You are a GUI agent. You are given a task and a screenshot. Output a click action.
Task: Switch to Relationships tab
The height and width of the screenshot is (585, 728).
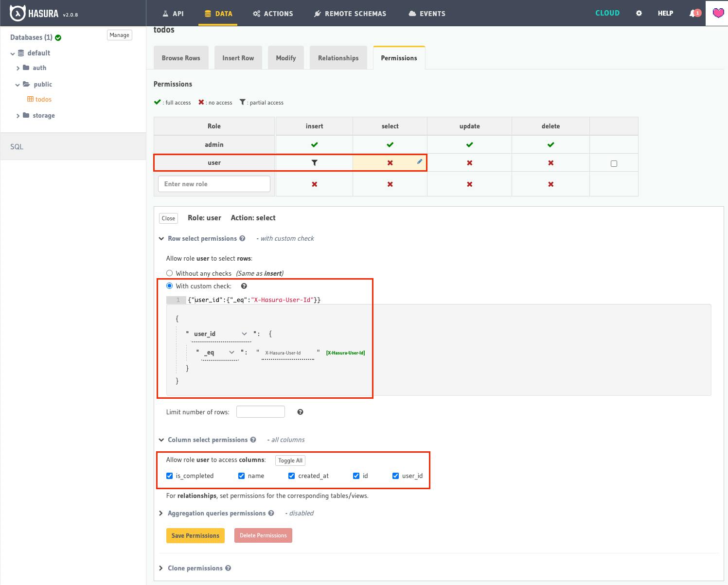click(338, 58)
